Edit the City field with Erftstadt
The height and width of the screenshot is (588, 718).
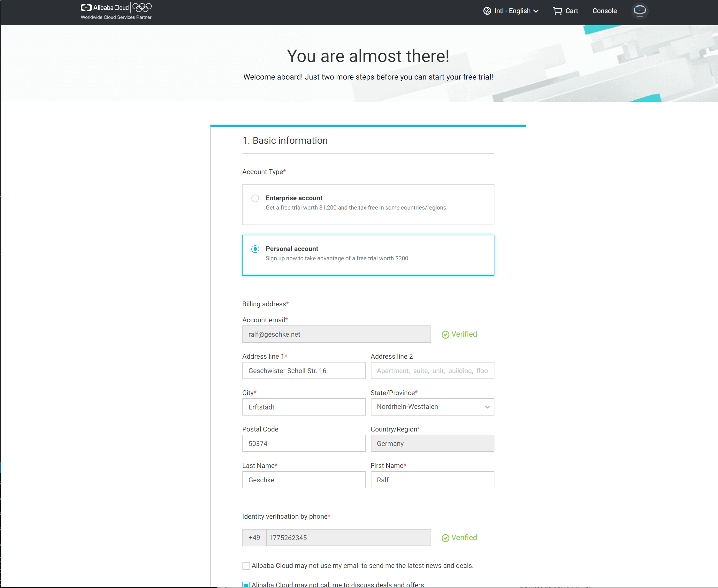click(304, 407)
